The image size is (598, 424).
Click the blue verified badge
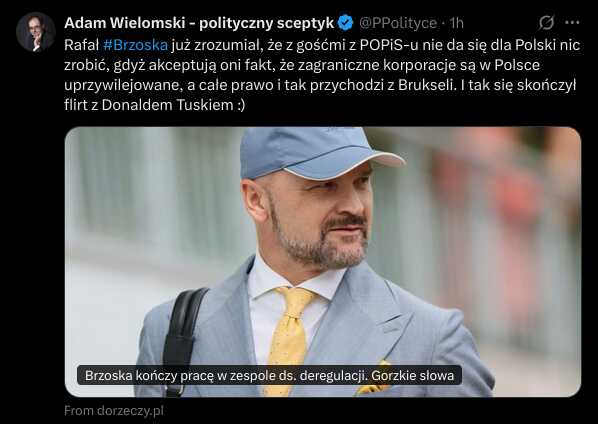pyautogui.click(x=346, y=23)
